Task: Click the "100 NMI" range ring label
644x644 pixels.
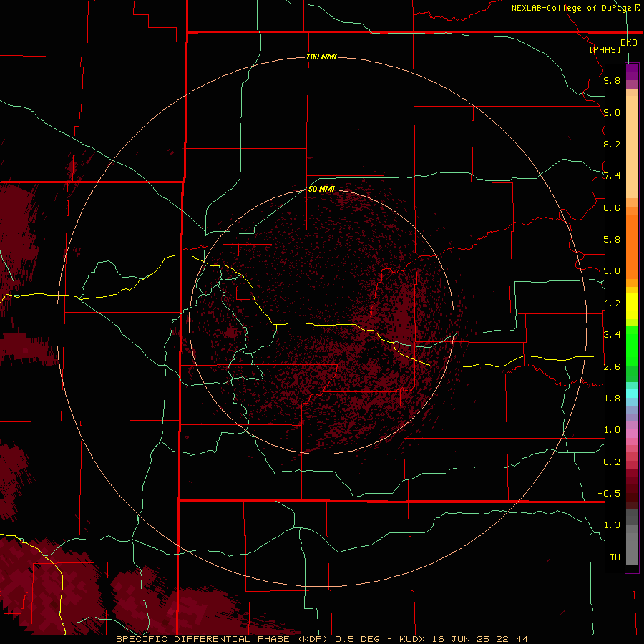Action: tap(321, 57)
